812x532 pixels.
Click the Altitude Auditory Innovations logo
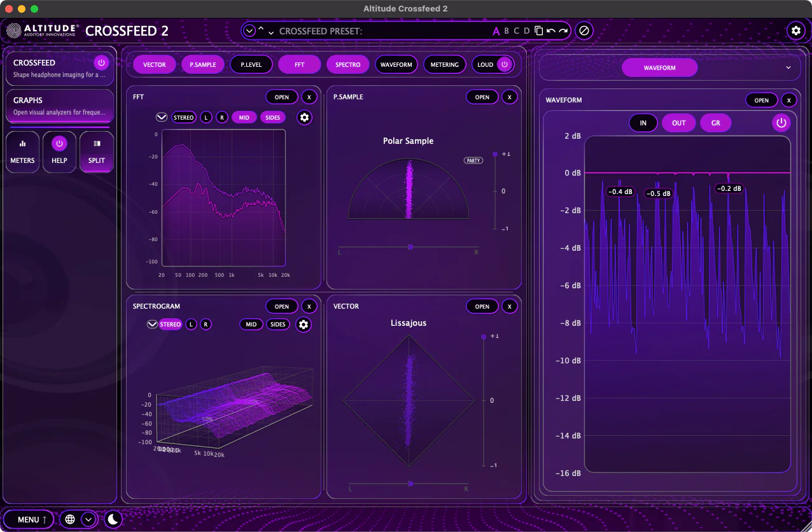point(42,30)
